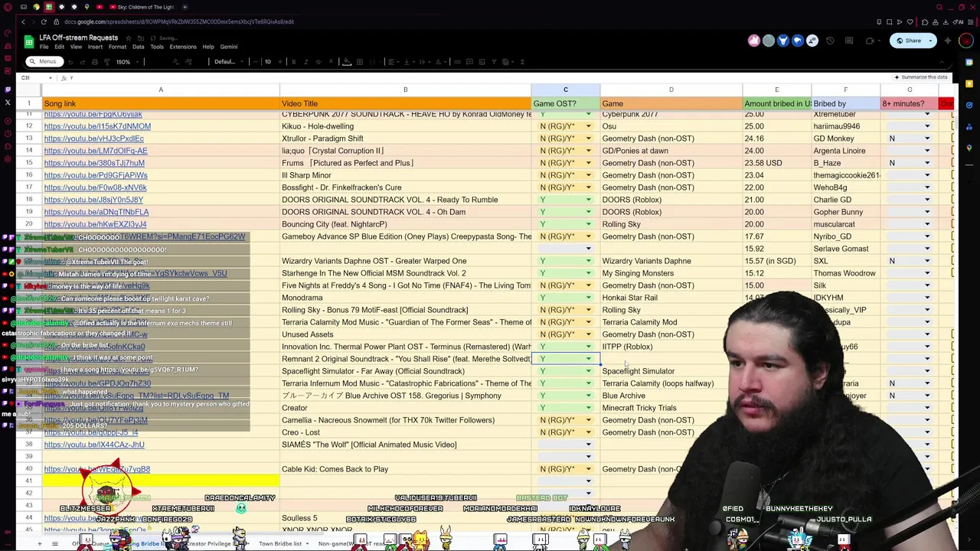The image size is (980, 551).
Task: Select the 'Game OST?' header cell
Action: coord(566,103)
